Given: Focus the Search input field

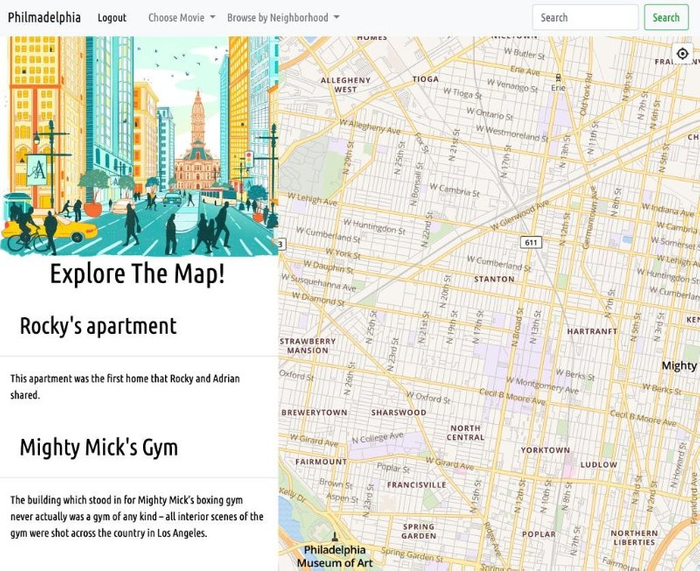Looking at the screenshot, I should pyautogui.click(x=585, y=17).
